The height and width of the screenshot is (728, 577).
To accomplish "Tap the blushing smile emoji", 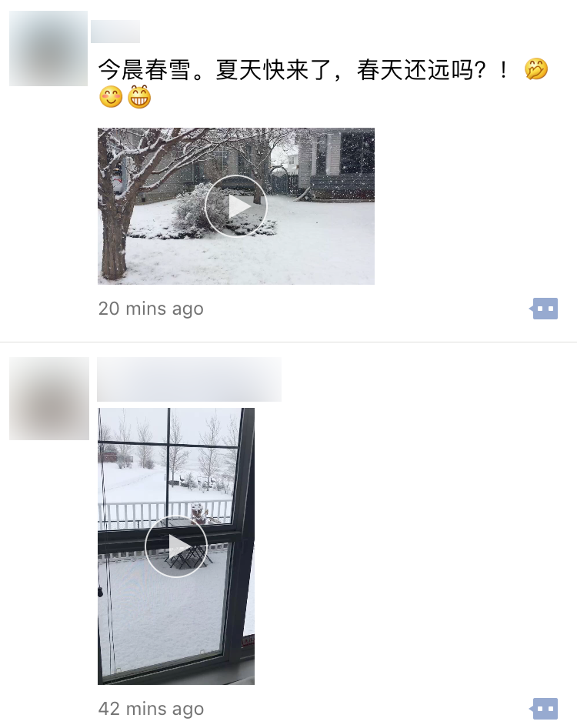I will (x=111, y=97).
